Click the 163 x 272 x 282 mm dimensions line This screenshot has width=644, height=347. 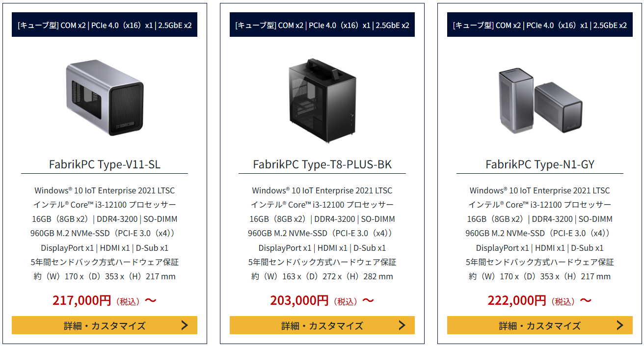322,276
